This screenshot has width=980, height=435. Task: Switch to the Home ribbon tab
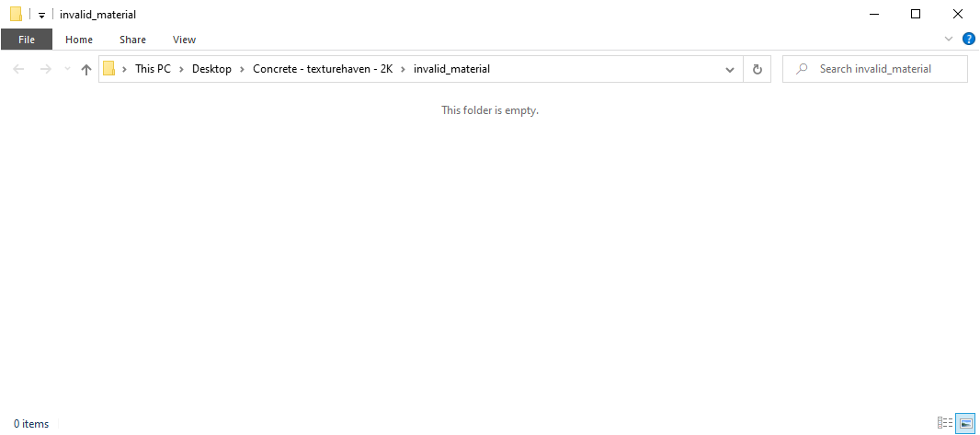[x=79, y=40]
